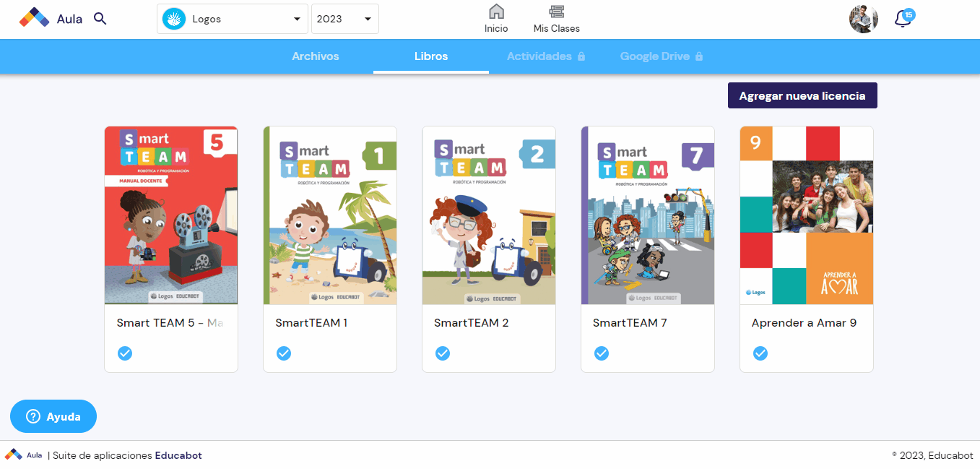This screenshot has height=469, width=980.
Task: Toggle checkmark on Smart TEAM 5 card
Action: (125, 353)
